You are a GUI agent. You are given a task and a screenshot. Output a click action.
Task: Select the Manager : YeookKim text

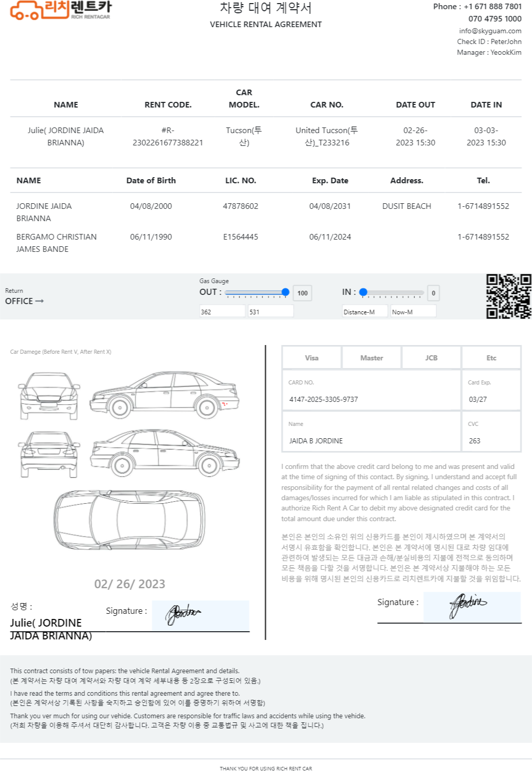489,52
